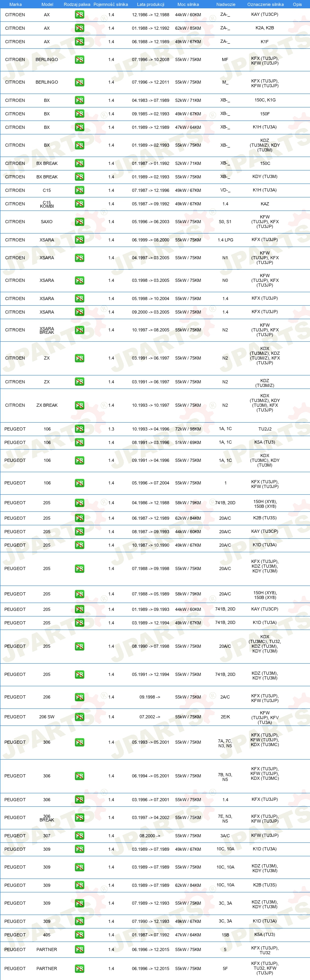Click the Rodzaj paliwa column header

pyautogui.click(x=77, y=4)
